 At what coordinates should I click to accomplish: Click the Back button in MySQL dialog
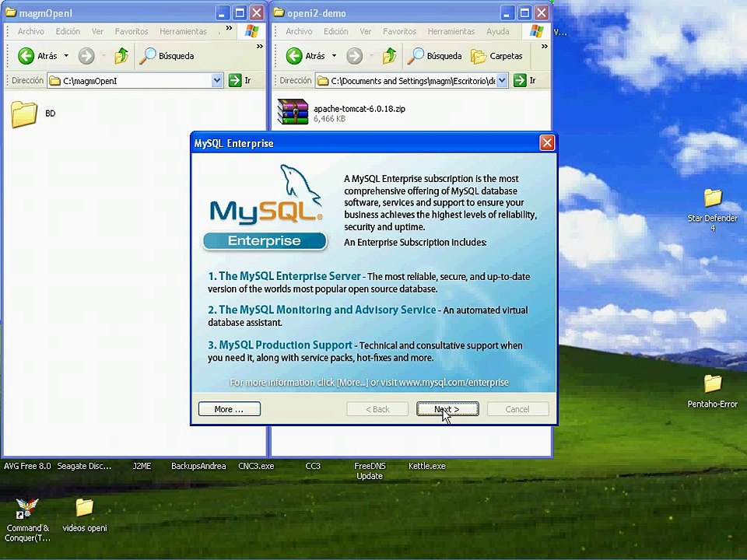pyautogui.click(x=377, y=409)
